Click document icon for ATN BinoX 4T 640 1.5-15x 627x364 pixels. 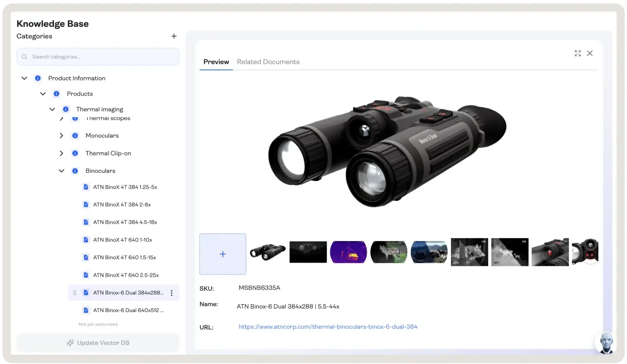[x=86, y=258]
